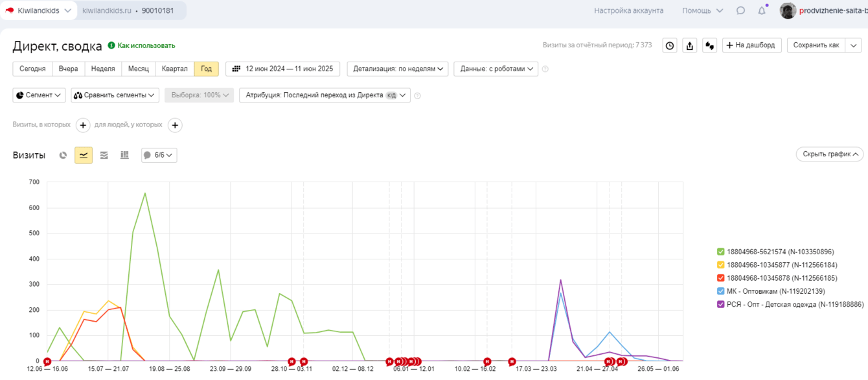This screenshot has height=380, width=868.
Task: Open Сравнить сегменты dropdown
Action: pos(115,95)
